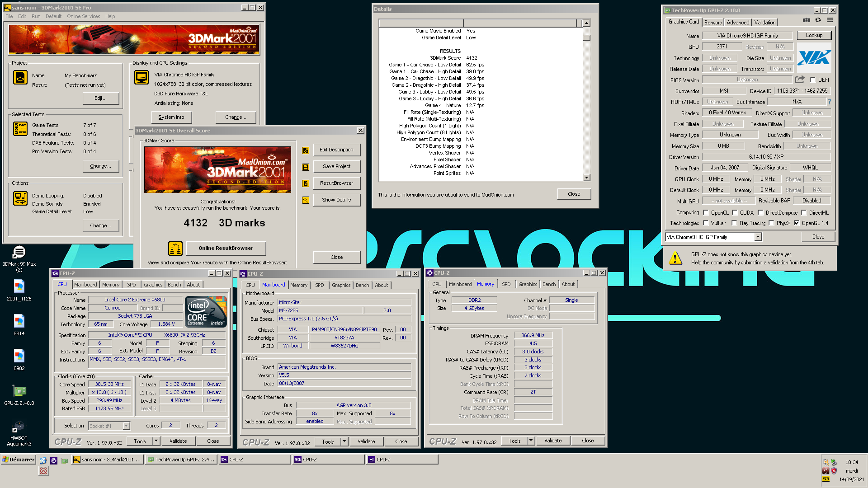The width and height of the screenshot is (868, 488).
Task: Click Show Details button
Action: point(337,200)
